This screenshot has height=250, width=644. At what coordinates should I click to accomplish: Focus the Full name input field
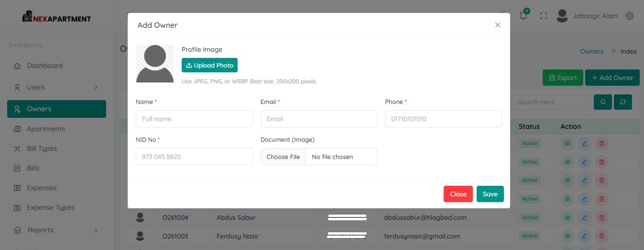(x=194, y=119)
